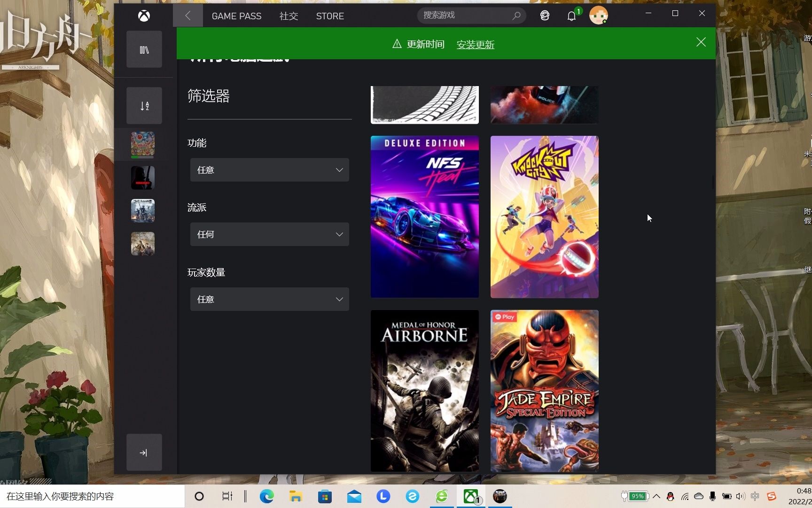
Task: Open Task View in taskbar
Action: point(227,496)
